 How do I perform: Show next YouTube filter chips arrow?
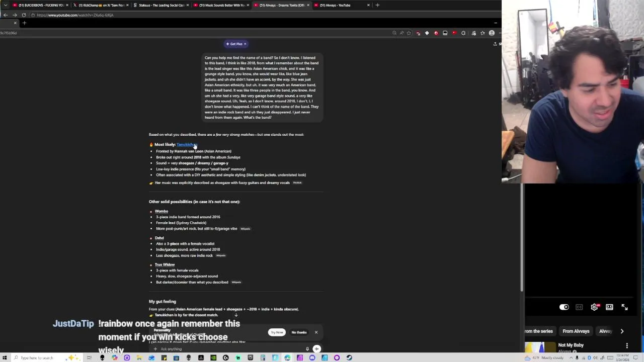click(x=622, y=331)
